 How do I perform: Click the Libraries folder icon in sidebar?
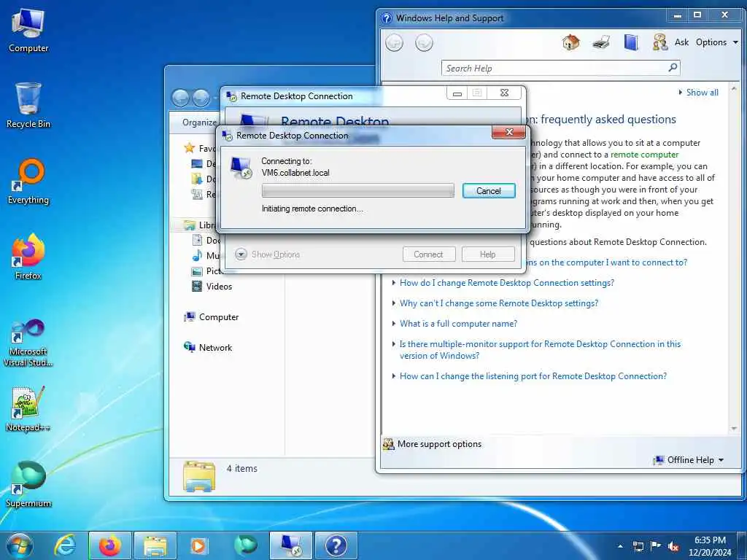pyautogui.click(x=190, y=225)
